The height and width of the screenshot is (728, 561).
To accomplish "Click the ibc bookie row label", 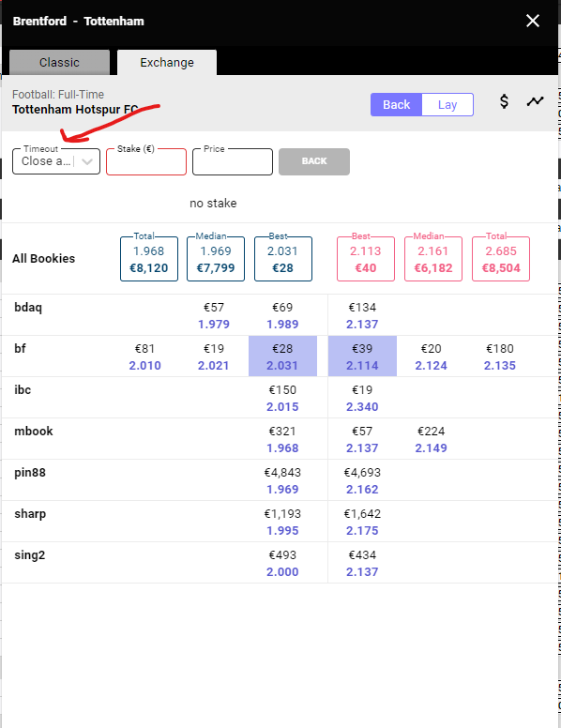I will click(x=23, y=390).
